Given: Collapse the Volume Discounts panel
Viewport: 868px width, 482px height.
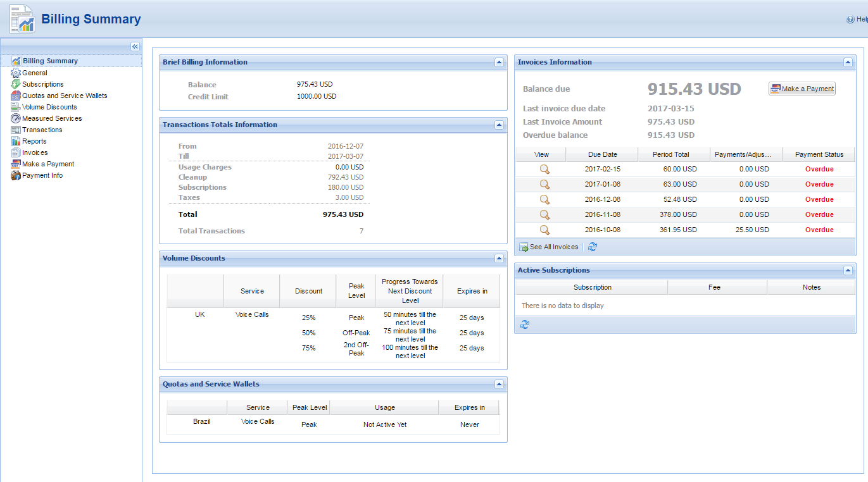Looking at the screenshot, I should [499, 259].
